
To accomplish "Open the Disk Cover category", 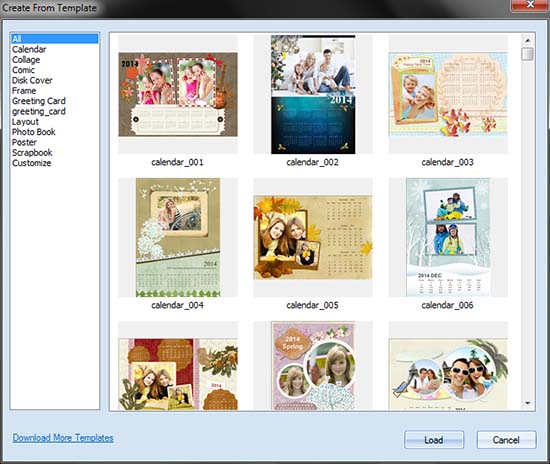I will coord(32,80).
